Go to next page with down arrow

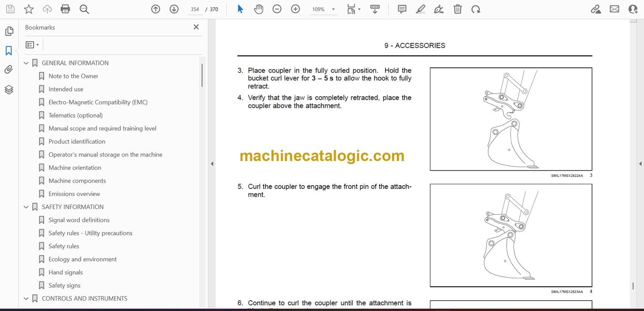point(174,9)
